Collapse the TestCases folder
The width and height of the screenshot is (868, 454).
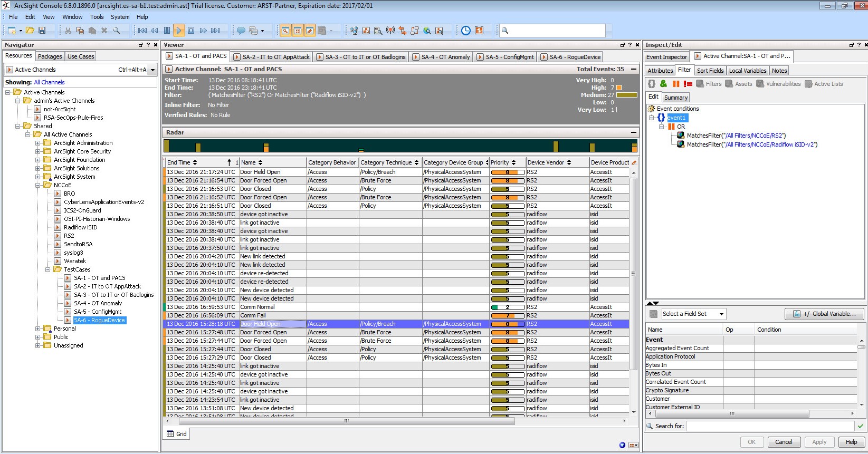48,269
